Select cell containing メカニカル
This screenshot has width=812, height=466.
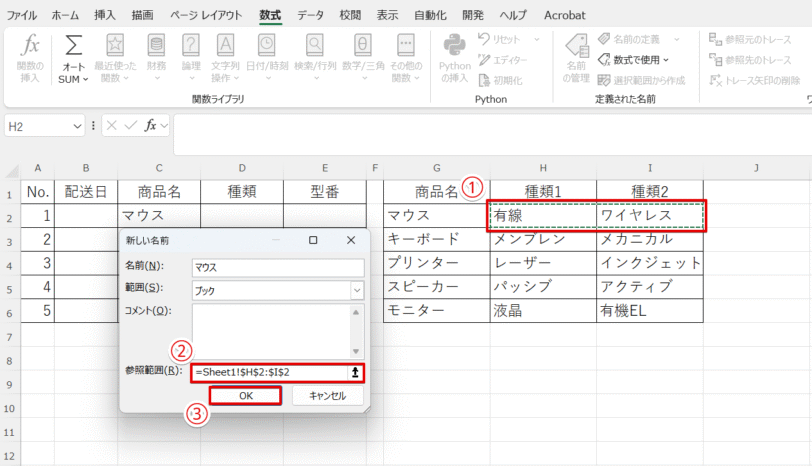(650, 239)
